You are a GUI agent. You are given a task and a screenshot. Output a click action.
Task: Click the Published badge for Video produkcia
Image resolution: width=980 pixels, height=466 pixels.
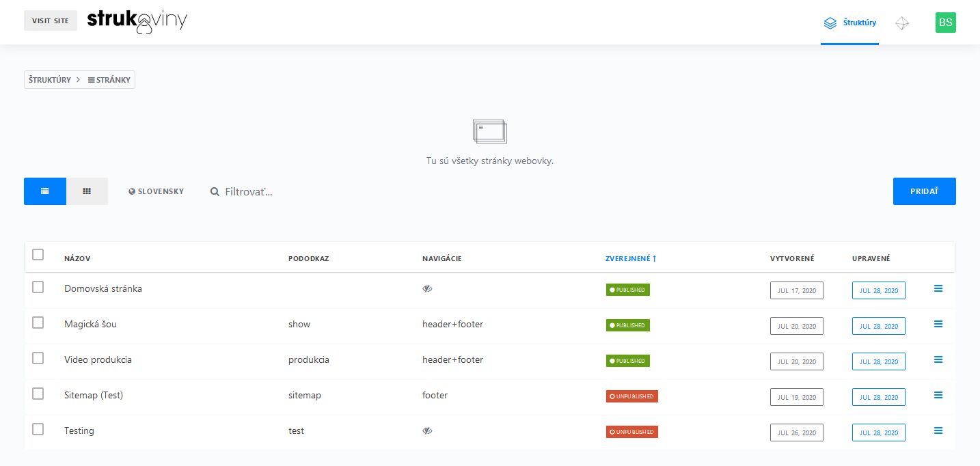coord(628,361)
